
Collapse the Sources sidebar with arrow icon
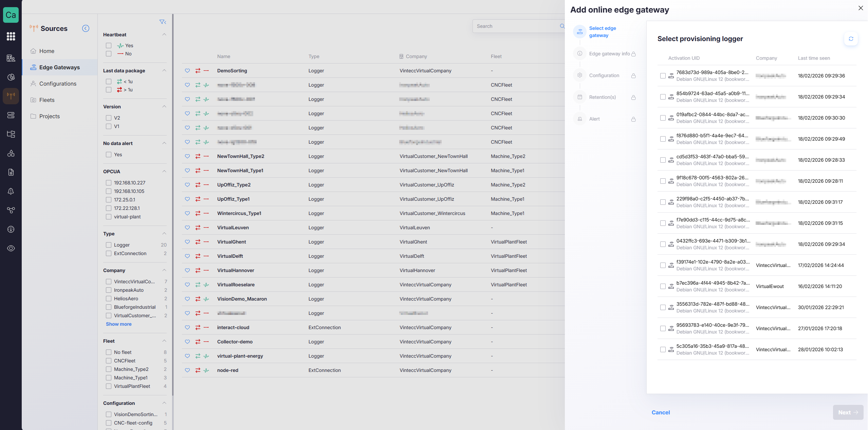coord(86,29)
